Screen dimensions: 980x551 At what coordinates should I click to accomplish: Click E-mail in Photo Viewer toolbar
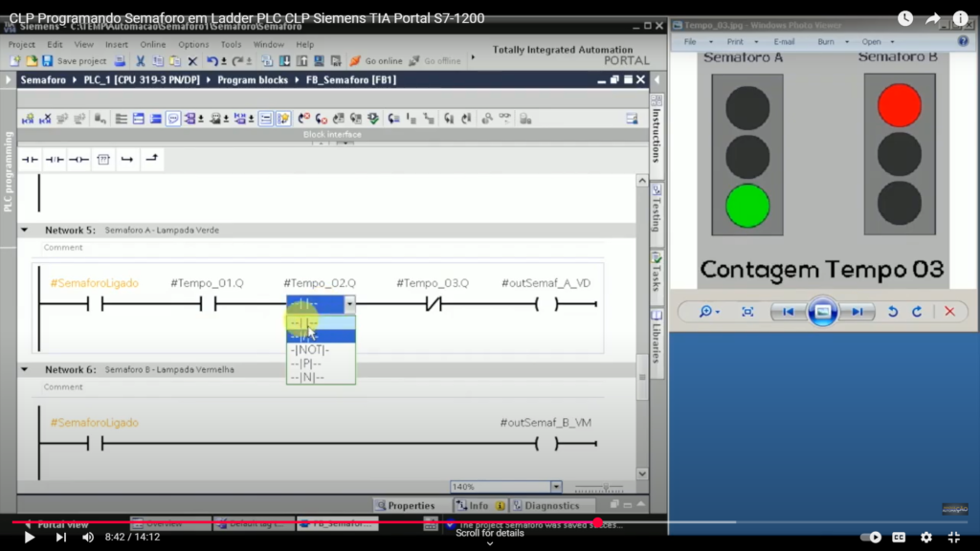(784, 42)
